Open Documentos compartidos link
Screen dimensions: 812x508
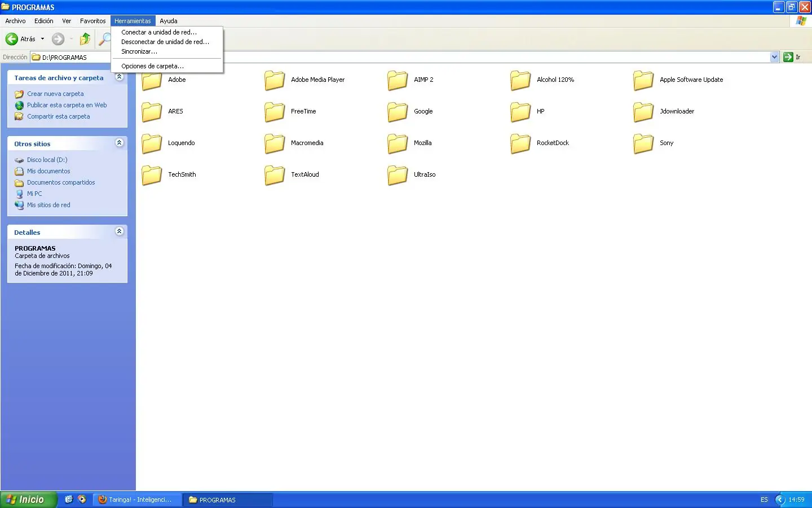[61, 182]
